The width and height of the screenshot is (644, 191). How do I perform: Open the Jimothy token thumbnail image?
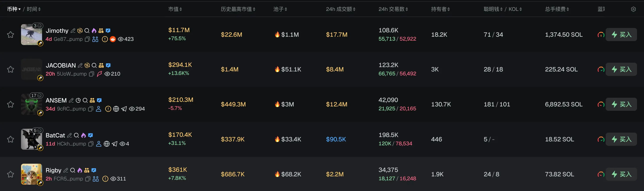(x=31, y=34)
